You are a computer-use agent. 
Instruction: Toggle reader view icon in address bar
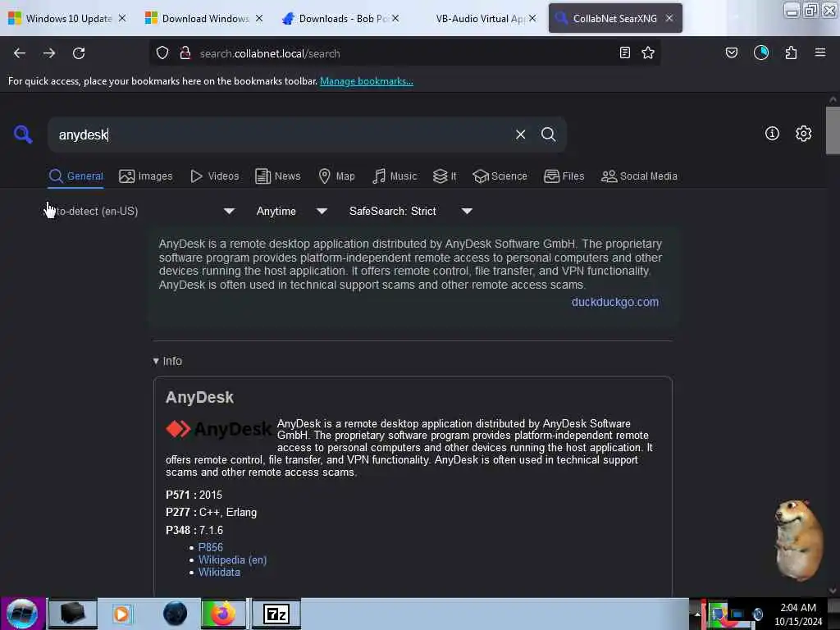624,52
